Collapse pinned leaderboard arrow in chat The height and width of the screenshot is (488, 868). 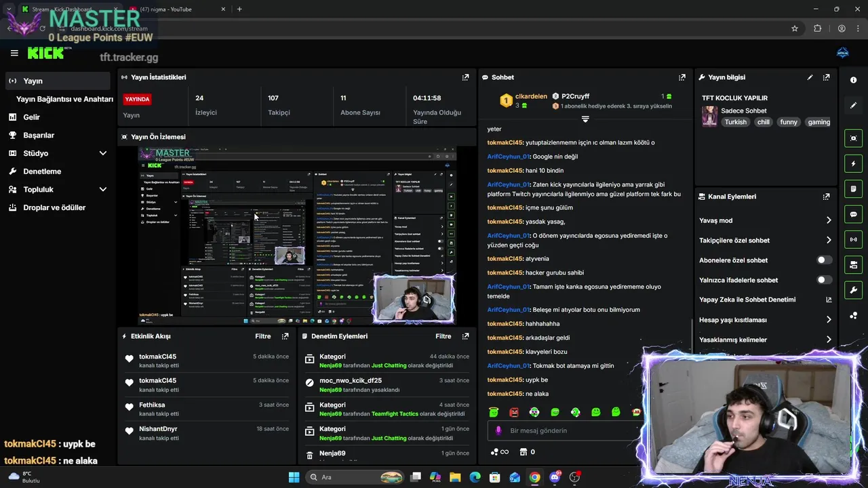coord(585,119)
